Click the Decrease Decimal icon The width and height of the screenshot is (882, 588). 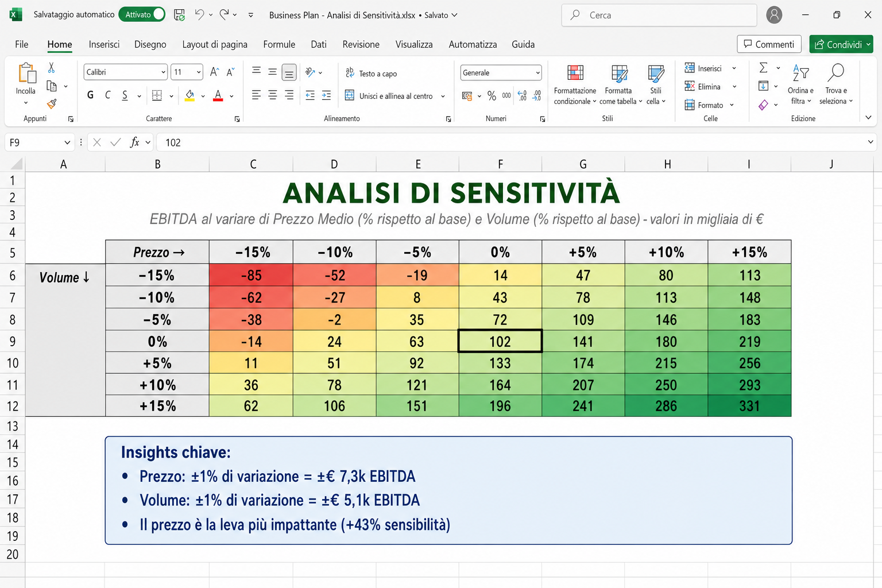click(x=537, y=95)
